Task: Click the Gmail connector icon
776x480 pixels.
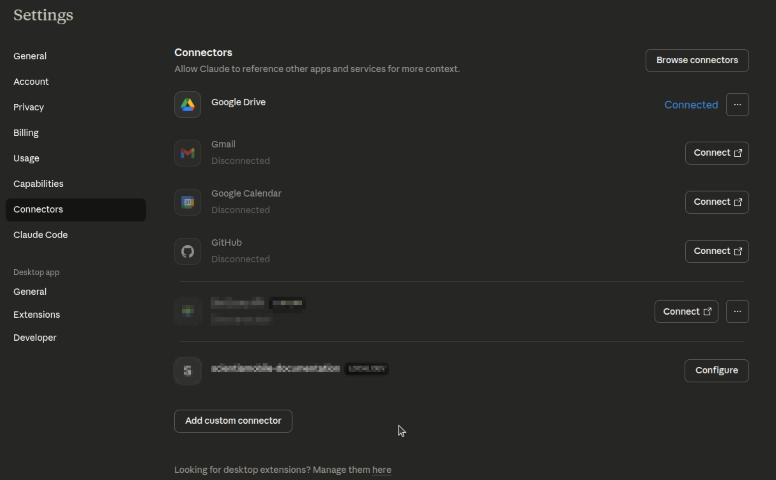Action: click(x=188, y=153)
